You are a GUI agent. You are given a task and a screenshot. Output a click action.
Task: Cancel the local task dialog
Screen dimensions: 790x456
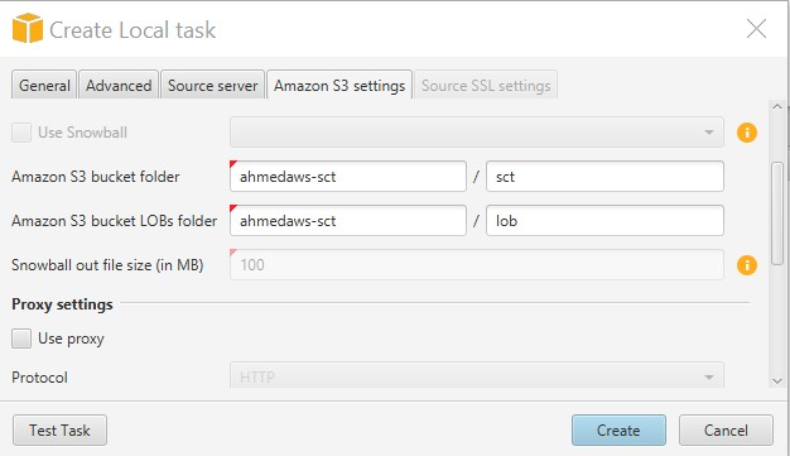726,430
